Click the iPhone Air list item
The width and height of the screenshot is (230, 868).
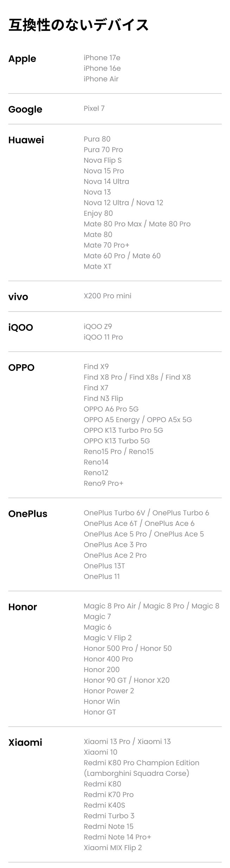pos(101,79)
